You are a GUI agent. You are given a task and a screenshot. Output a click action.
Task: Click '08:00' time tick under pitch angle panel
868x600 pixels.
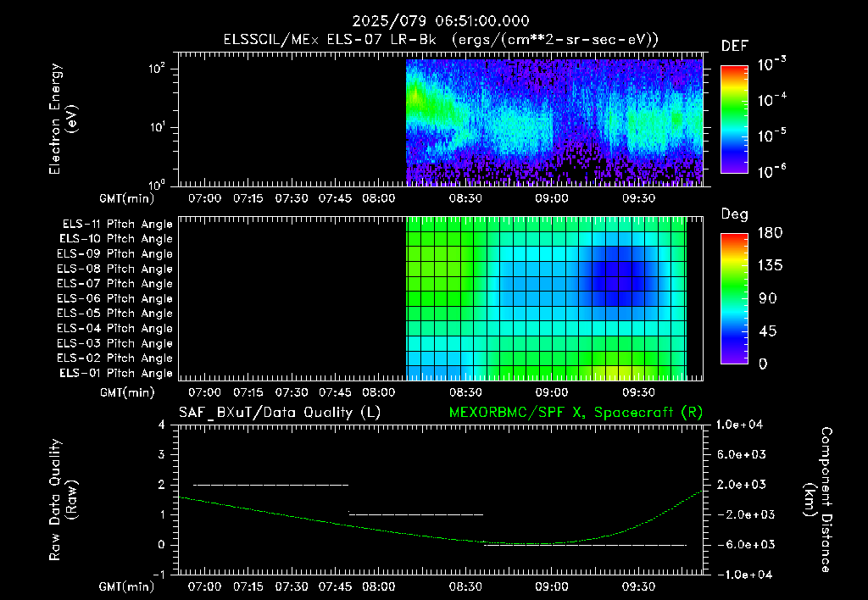pos(379,392)
